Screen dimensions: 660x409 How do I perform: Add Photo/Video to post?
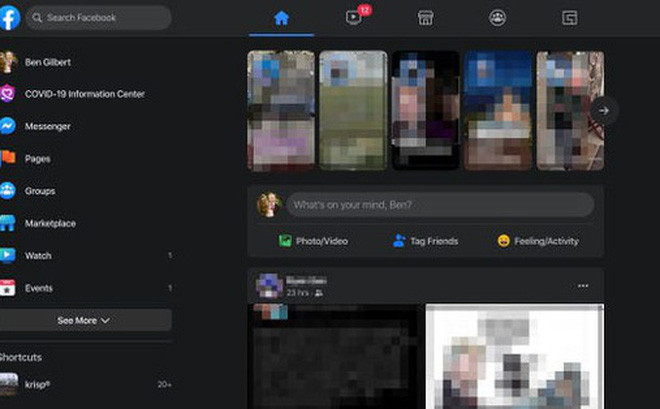[x=313, y=241]
